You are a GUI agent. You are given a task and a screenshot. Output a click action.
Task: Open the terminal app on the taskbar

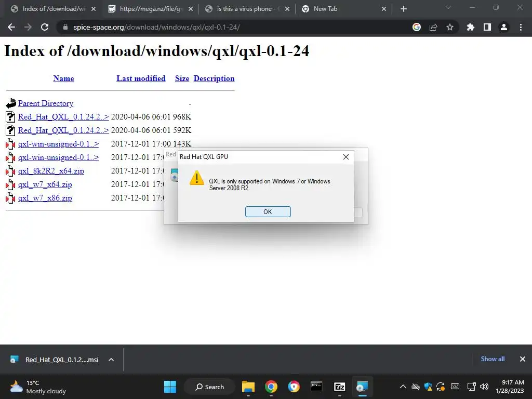316,387
